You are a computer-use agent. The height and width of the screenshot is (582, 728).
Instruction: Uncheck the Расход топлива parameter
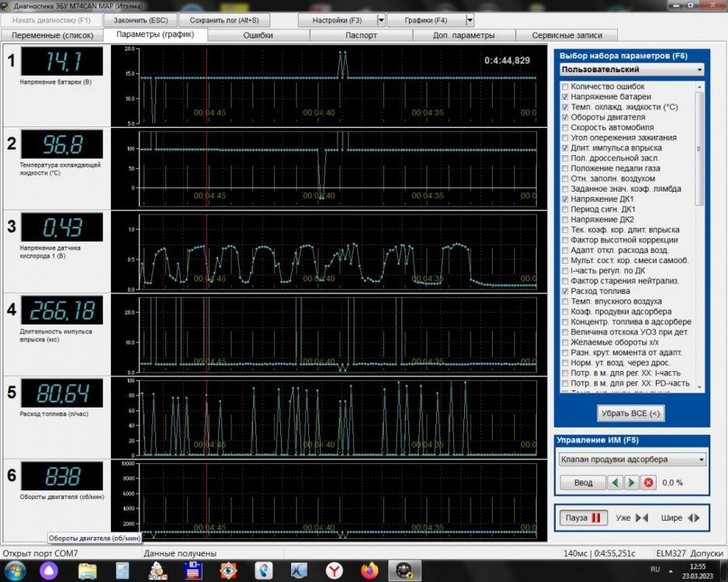[565, 291]
